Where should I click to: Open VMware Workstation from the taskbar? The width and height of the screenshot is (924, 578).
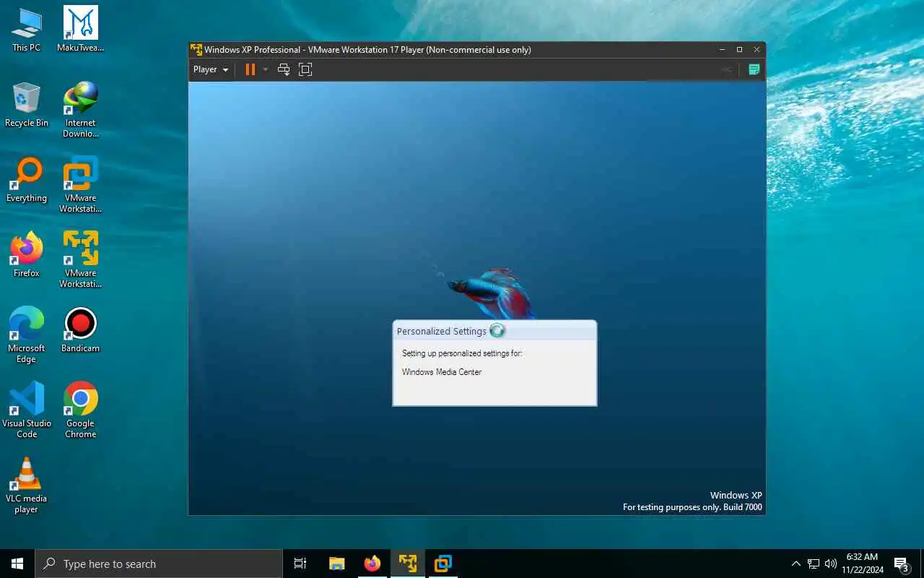(x=443, y=564)
